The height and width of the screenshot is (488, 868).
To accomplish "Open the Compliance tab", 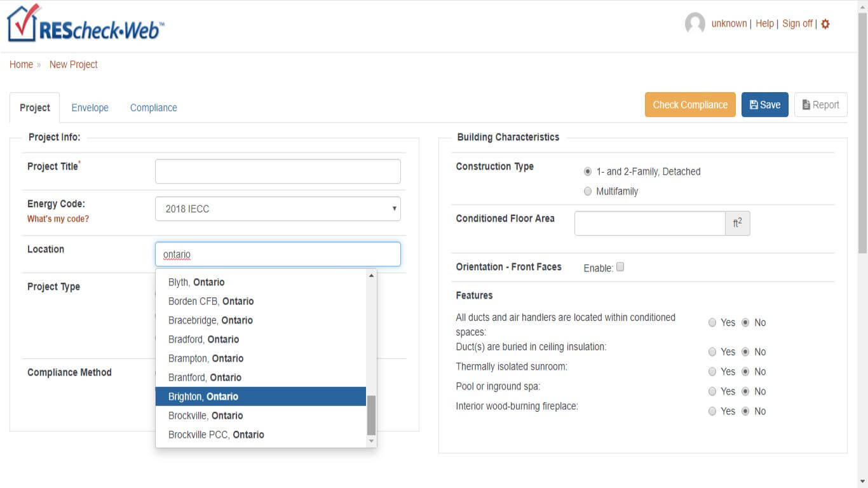I will click(x=153, y=108).
